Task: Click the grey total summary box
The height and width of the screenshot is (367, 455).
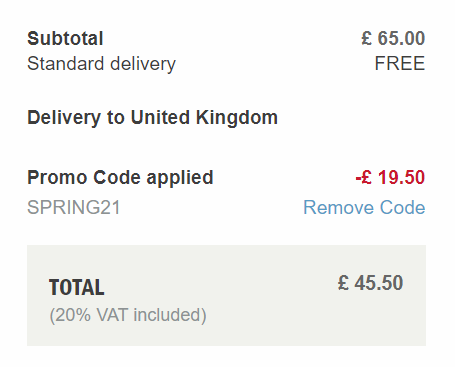Action: 226,295
